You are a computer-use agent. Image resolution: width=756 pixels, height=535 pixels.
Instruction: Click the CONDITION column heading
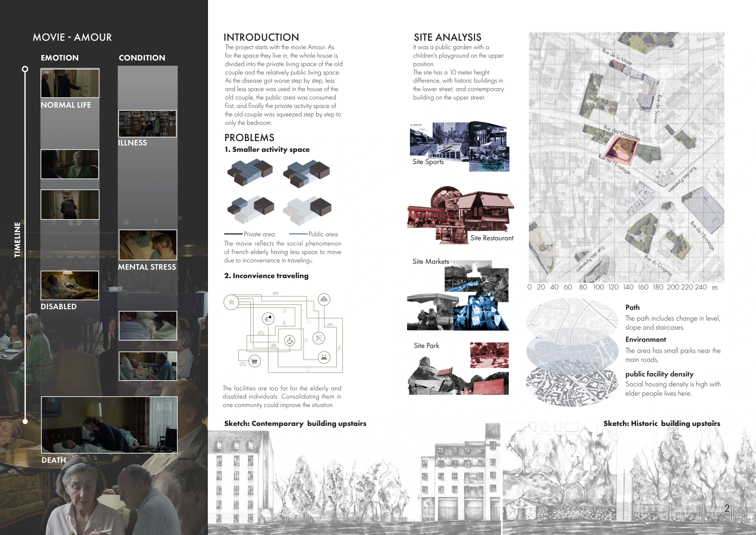click(x=142, y=58)
